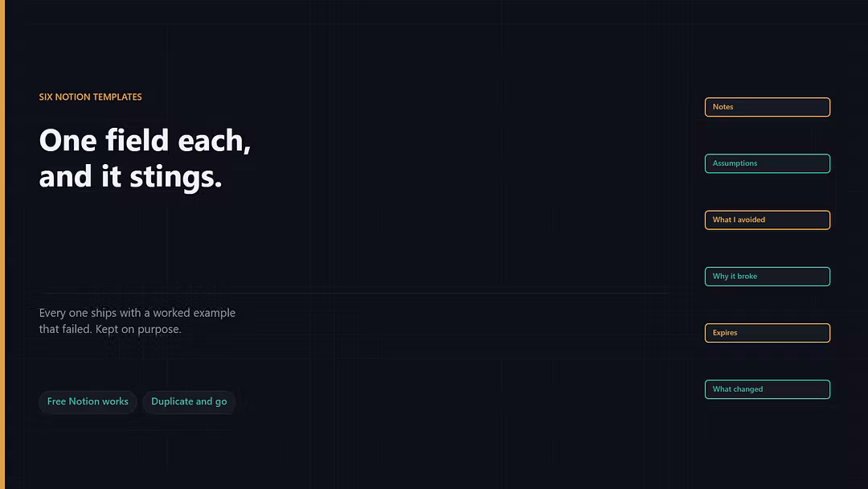Click the text Kept on purpose
868x489 pixels.
(138, 329)
